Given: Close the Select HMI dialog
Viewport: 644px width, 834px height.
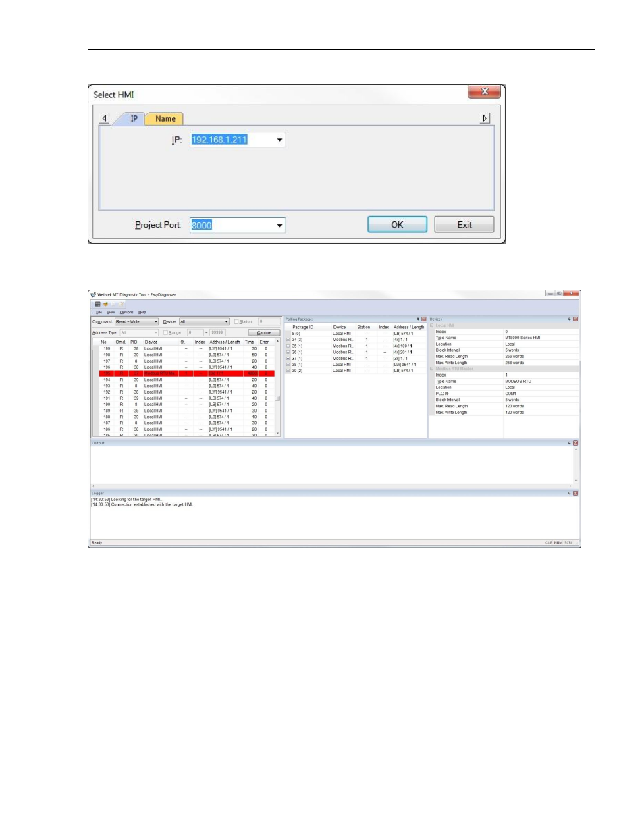Looking at the screenshot, I should click(x=485, y=91).
